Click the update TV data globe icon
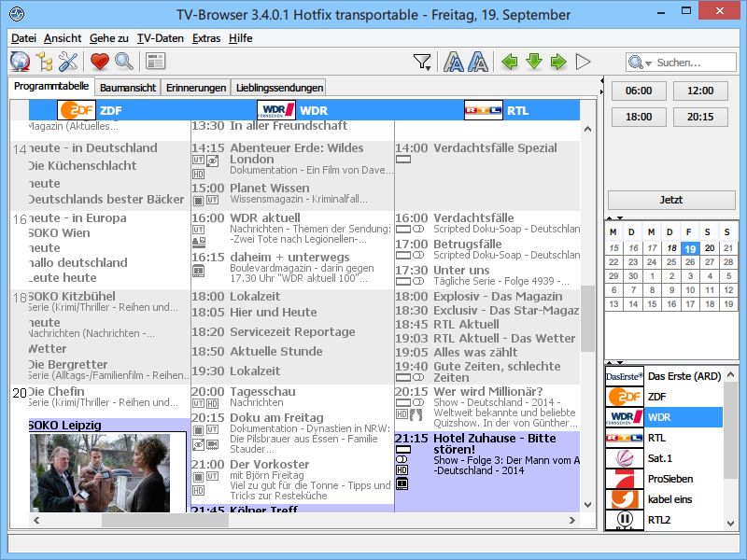This screenshot has height=560, width=747. 20,62
